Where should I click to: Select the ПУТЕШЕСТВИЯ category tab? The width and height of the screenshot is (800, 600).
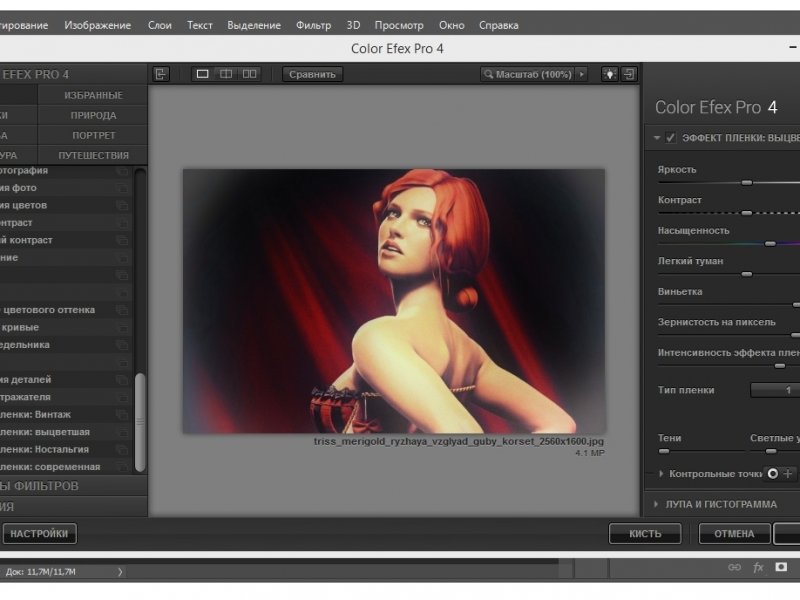click(93, 155)
